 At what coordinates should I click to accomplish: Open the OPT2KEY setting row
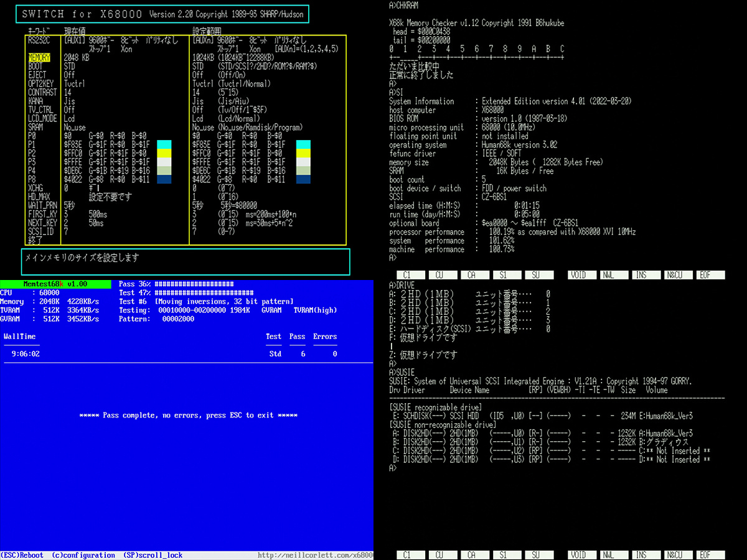(x=40, y=83)
